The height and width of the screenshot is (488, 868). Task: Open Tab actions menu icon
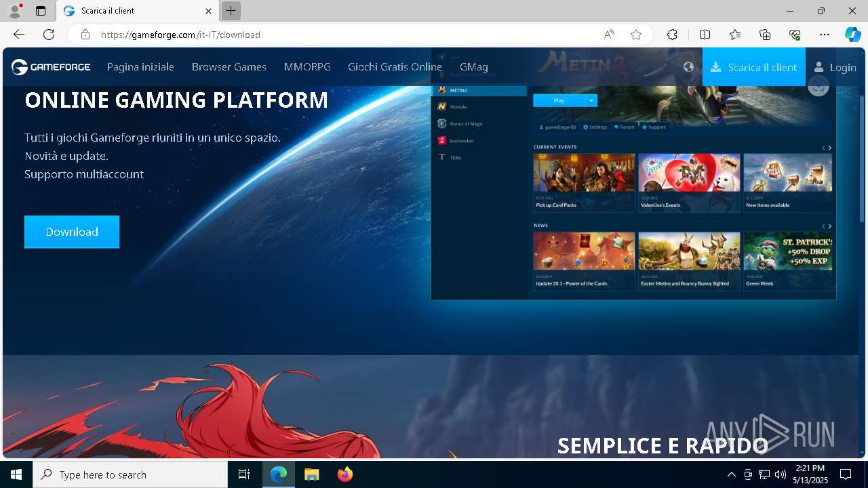coord(41,11)
